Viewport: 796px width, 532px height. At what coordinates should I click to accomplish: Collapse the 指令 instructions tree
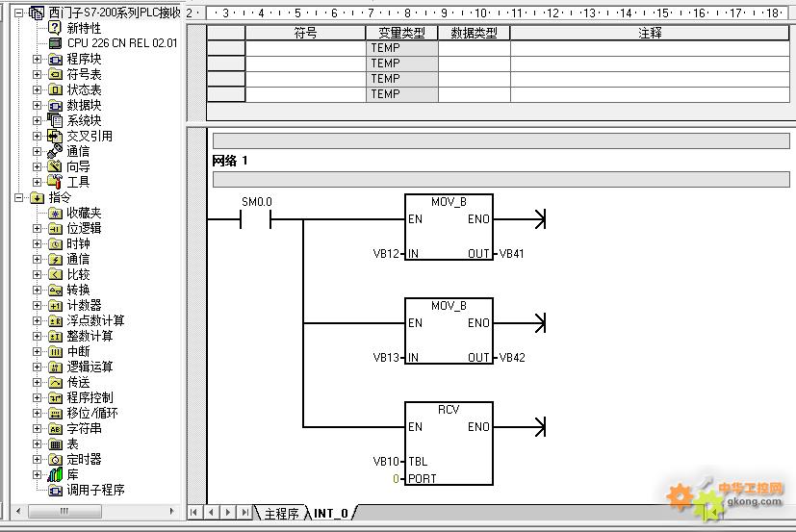coord(19,197)
